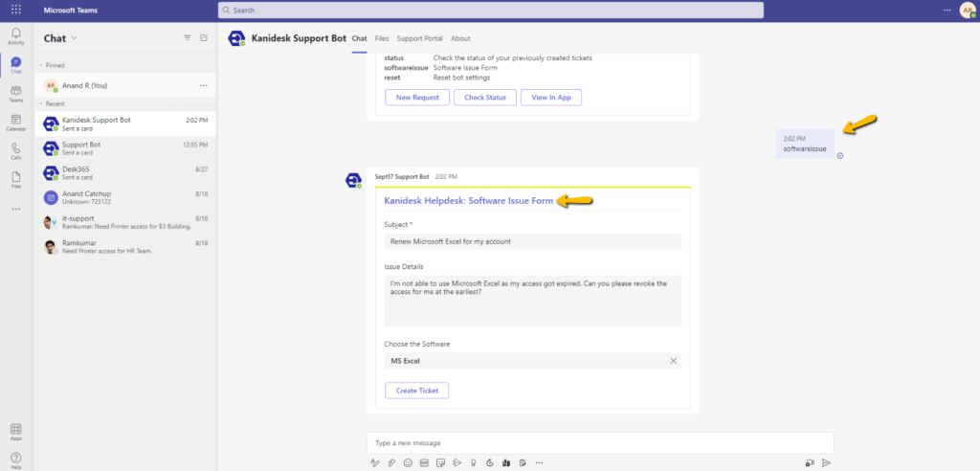Image resolution: width=980 pixels, height=471 pixels.
Task: Open the sticker picker
Action: click(x=440, y=463)
